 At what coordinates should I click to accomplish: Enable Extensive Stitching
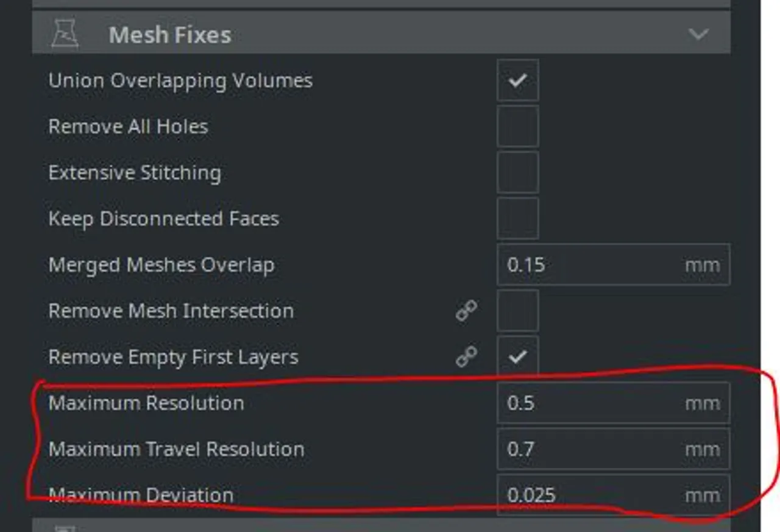[x=517, y=172]
